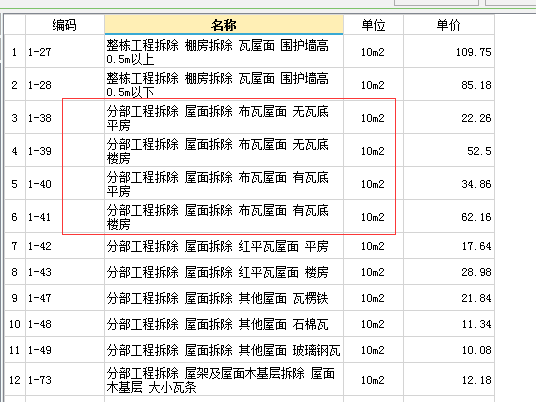Click price cell 85.18
The height and width of the screenshot is (402, 536).
point(449,84)
